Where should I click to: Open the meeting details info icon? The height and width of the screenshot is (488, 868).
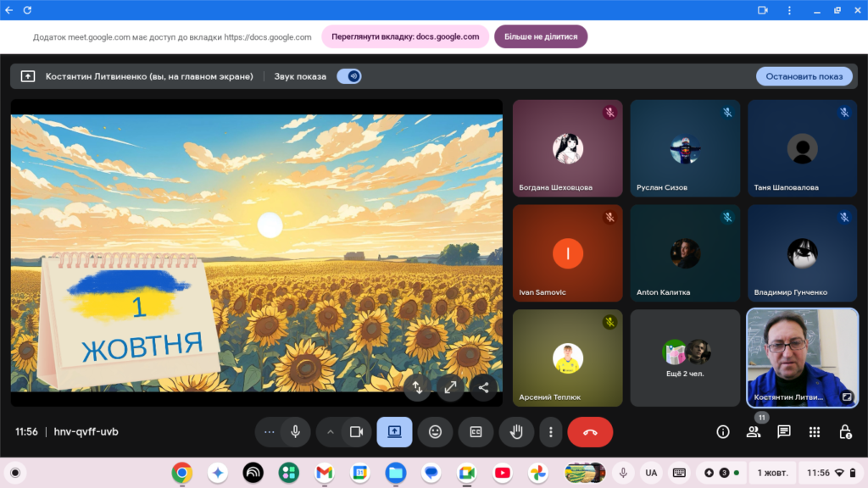tap(723, 432)
